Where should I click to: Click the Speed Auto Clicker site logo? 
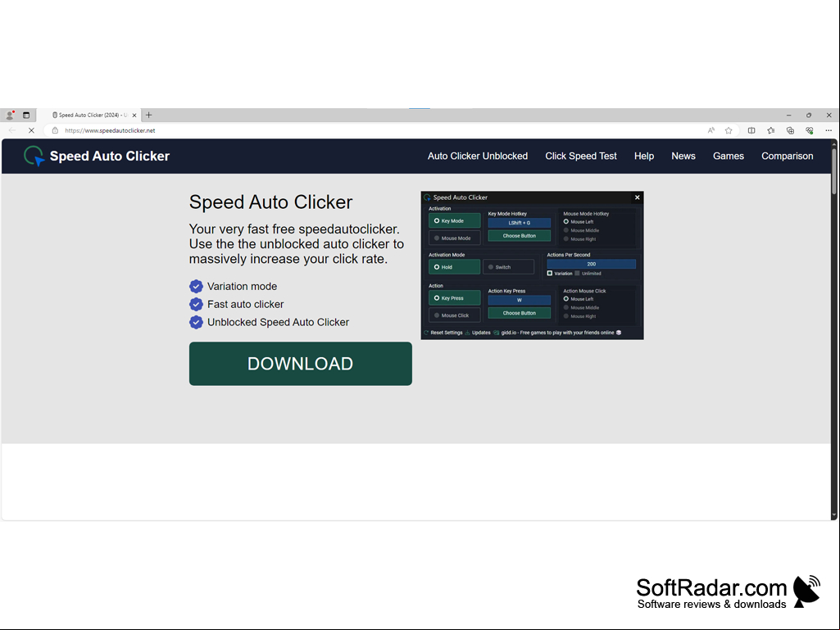pos(34,156)
